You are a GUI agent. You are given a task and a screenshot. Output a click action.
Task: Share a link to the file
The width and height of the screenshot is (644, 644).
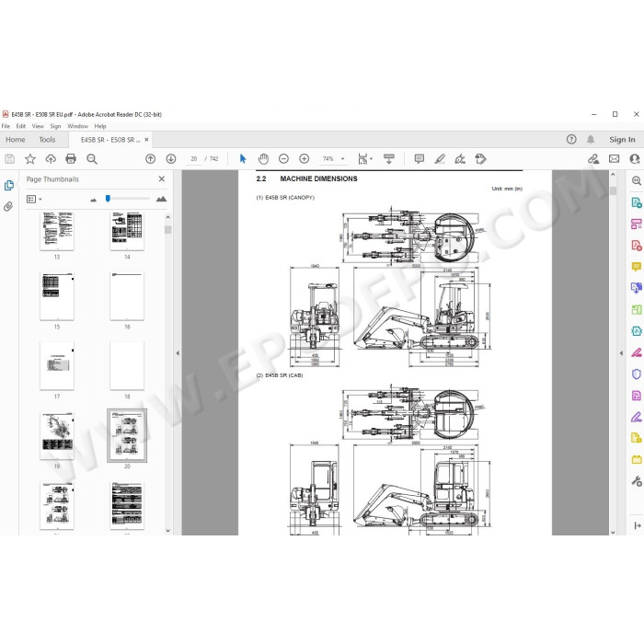pyautogui.click(x=593, y=158)
